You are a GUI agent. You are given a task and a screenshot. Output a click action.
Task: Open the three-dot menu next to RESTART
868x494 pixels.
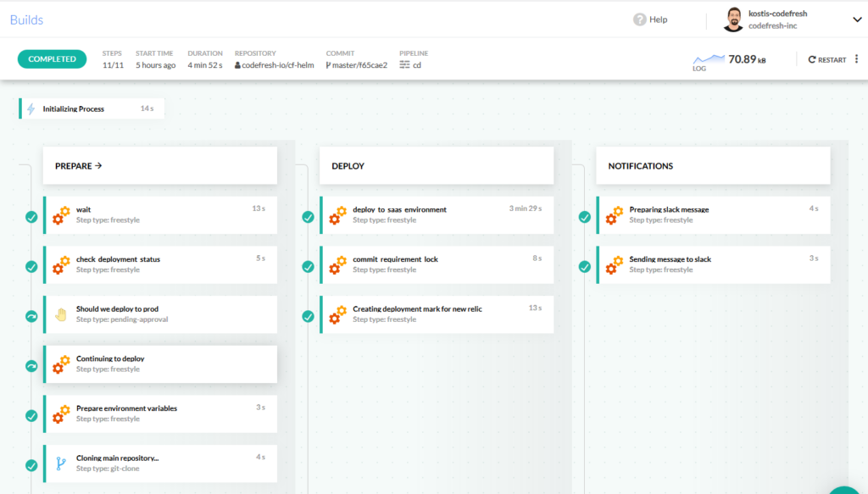(x=857, y=59)
